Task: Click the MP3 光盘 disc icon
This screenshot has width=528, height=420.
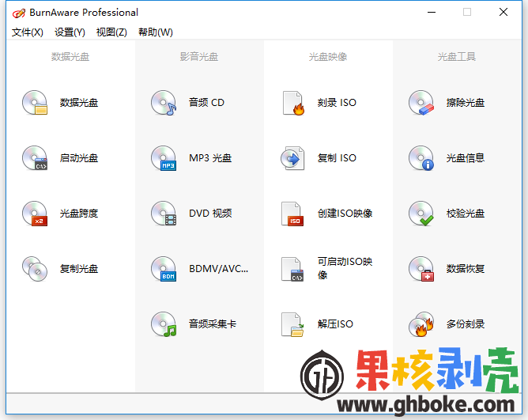Action: tap(164, 157)
